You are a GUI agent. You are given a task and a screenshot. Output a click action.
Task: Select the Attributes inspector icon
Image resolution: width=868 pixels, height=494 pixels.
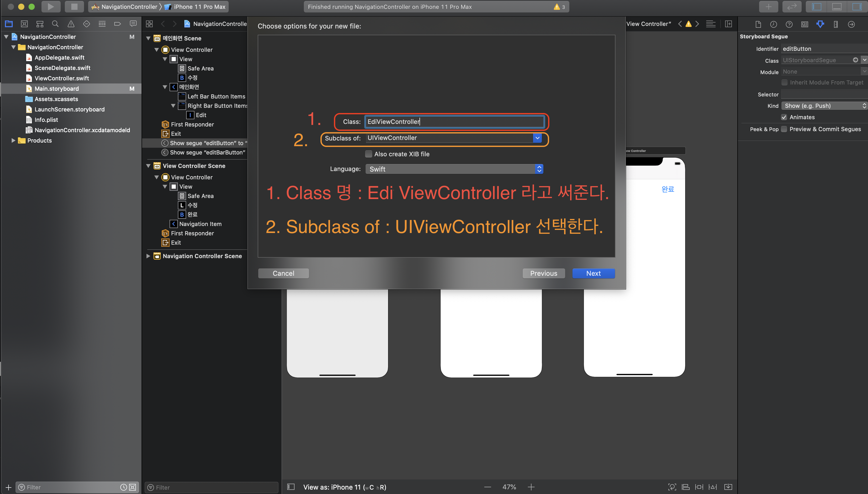[x=820, y=24]
